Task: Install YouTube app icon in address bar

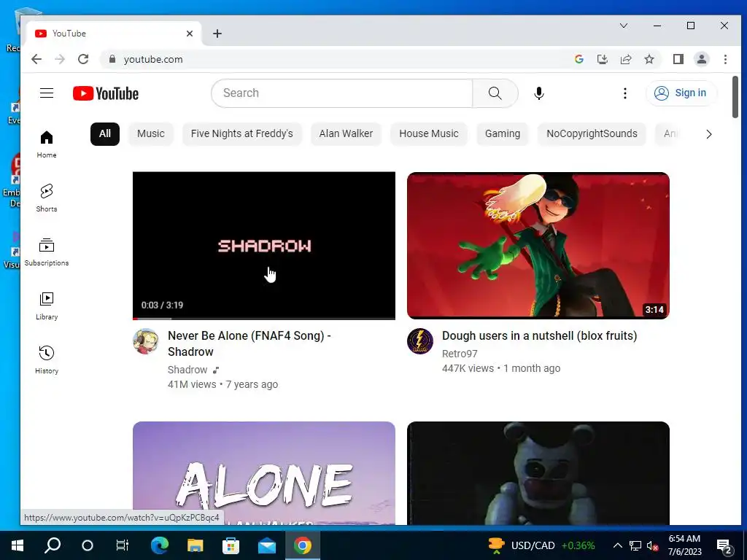Action: (x=602, y=59)
